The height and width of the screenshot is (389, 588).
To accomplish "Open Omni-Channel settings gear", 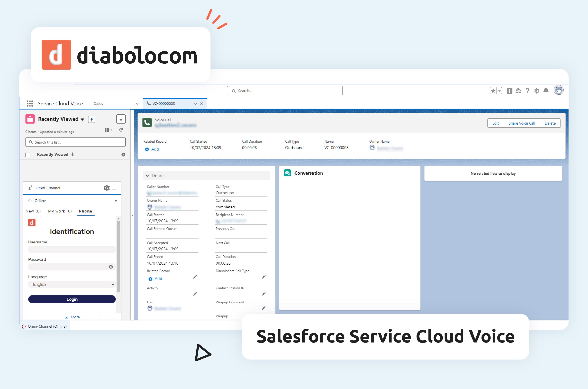I will 107,188.
